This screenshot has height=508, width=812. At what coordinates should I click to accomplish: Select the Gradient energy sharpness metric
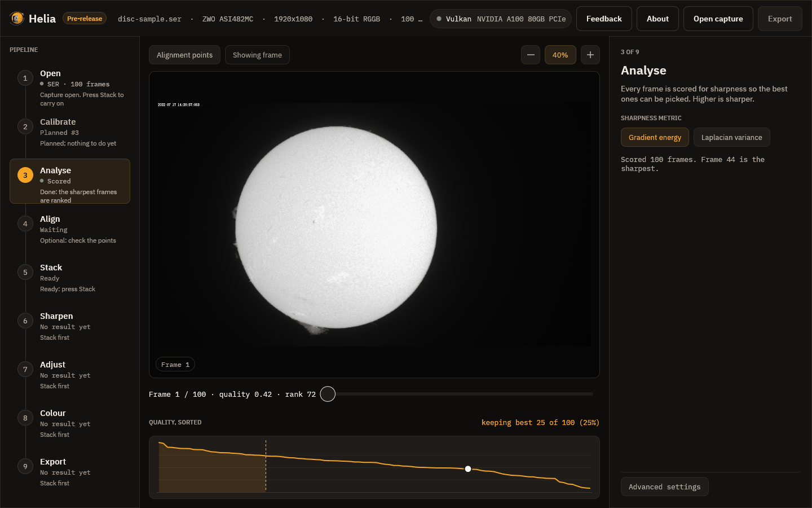click(655, 137)
